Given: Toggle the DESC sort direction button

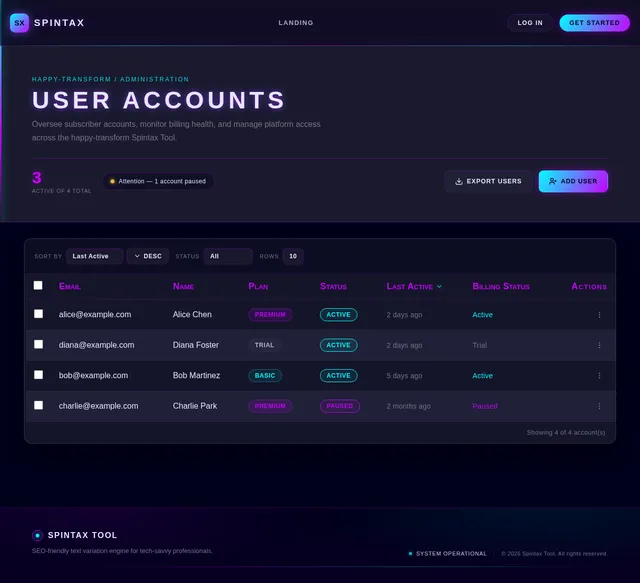Looking at the screenshot, I should click(x=148, y=256).
